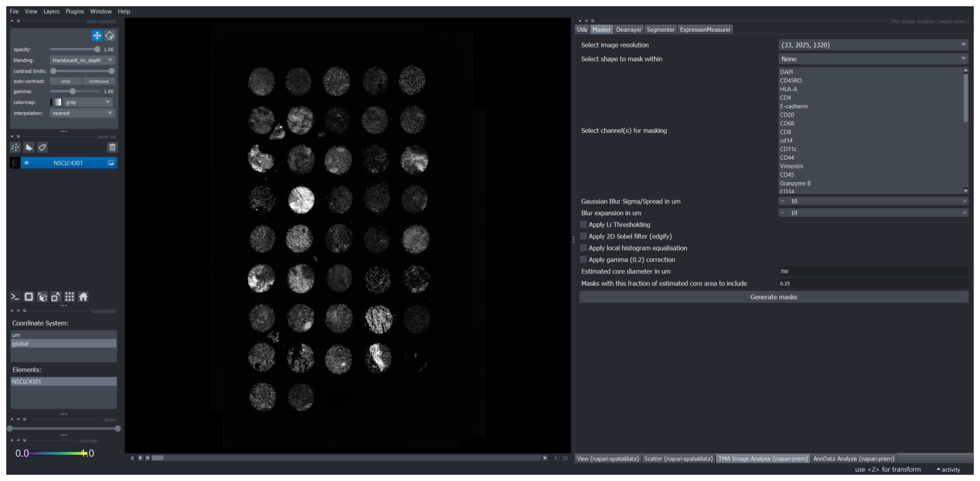Switch to the Segmenter tab
The image size is (980, 481).
tap(660, 29)
